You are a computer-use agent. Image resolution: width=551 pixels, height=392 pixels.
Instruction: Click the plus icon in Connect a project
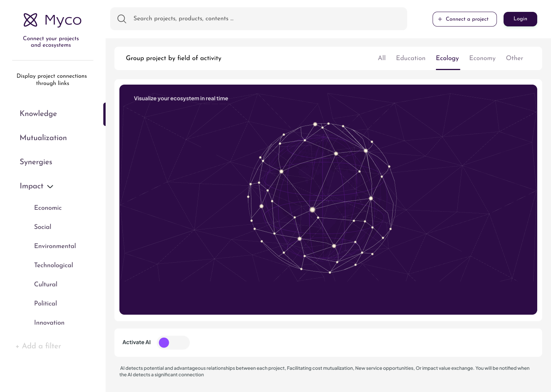pos(440,19)
